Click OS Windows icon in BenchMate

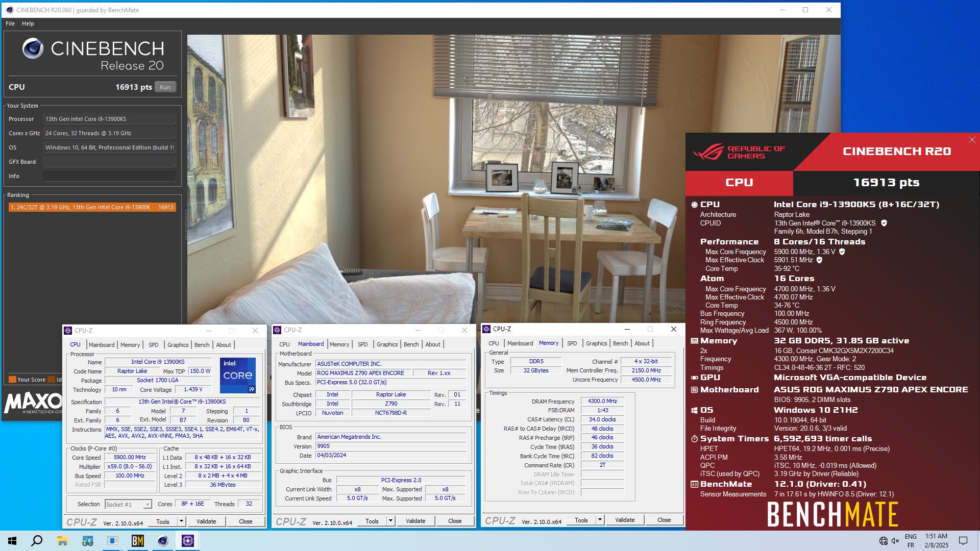pyautogui.click(x=694, y=410)
